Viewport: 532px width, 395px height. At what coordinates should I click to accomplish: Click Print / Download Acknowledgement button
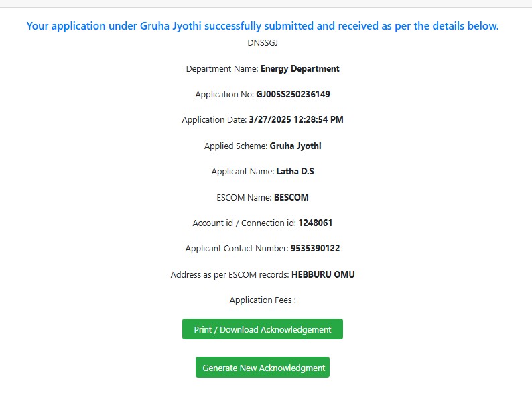coord(262,329)
